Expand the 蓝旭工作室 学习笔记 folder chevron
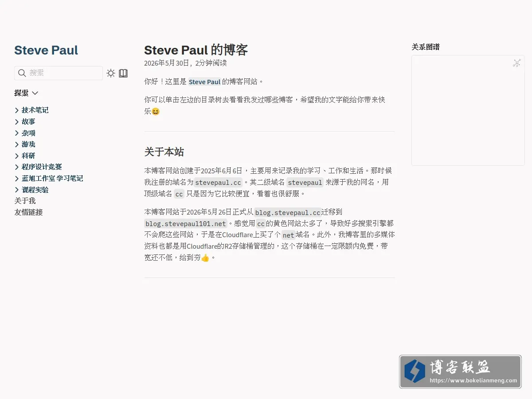Viewport: 532px width, 399px height. tap(17, 179)
